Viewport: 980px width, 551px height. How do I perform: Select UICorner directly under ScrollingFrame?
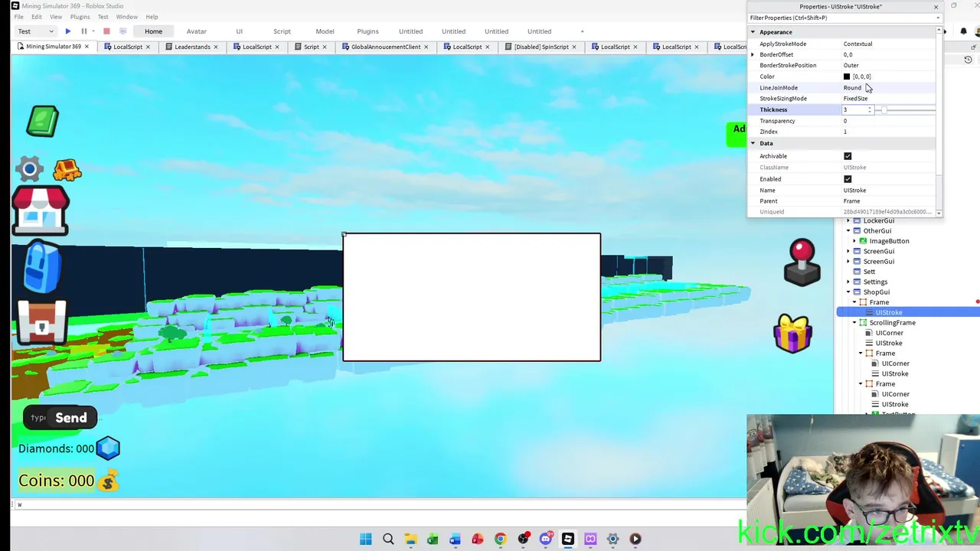(889, 333)
